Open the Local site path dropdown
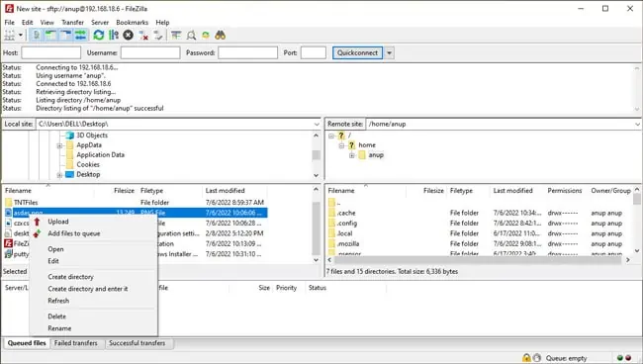 pos(317,124)
